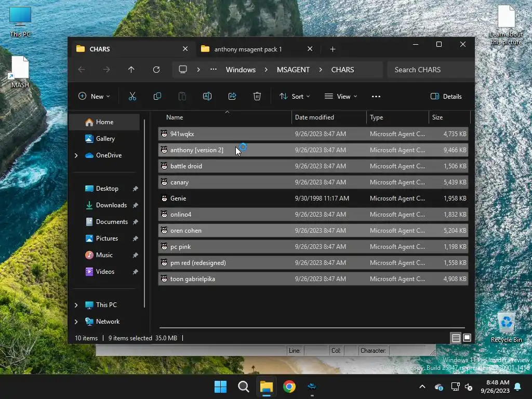This screenshot has height=399, width=532.
Task: Select the This PC desktop icon
Action: click(x=20, y=21)
